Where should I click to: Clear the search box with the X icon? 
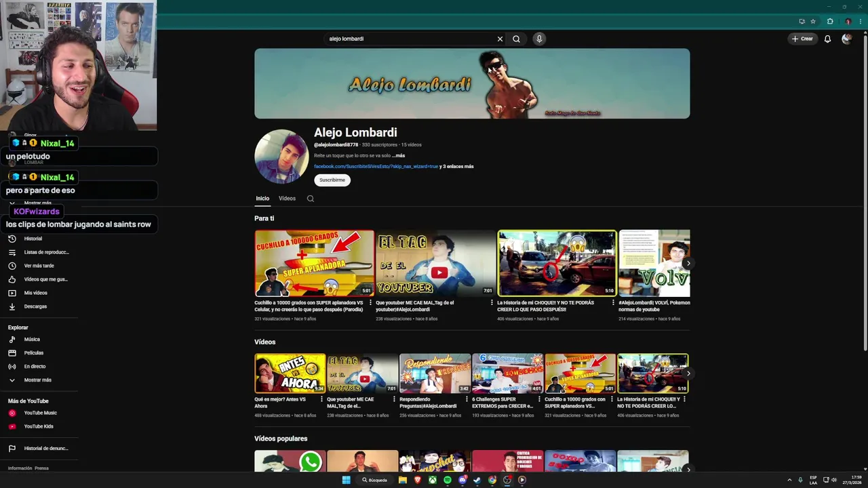(500, 39)
